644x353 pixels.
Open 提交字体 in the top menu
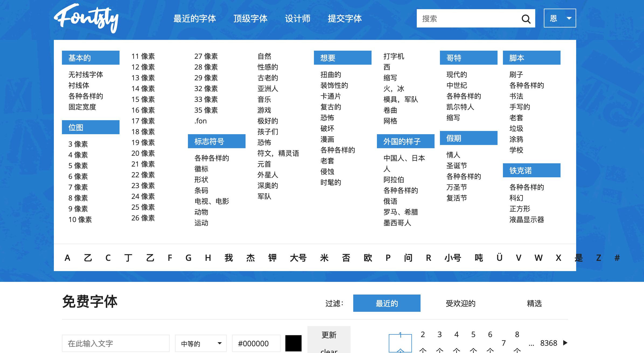tap(345, 19)
